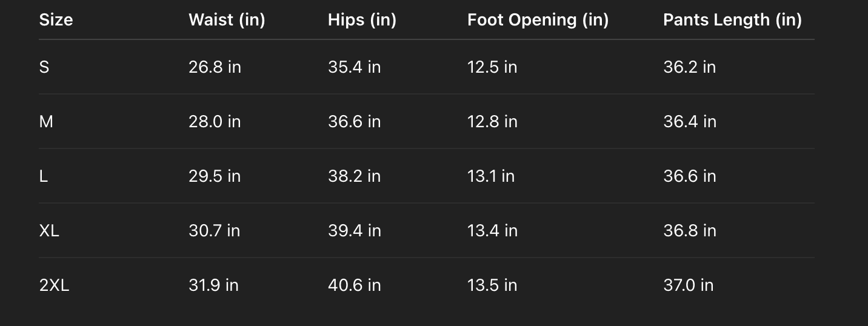
Task: Click the Waist (in) column header
Action: click(x=227, y=20)
